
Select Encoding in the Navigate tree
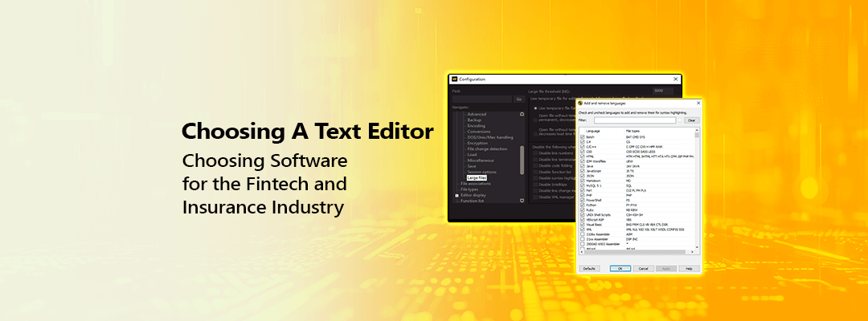pyautogui.click(x=476, y=126)
